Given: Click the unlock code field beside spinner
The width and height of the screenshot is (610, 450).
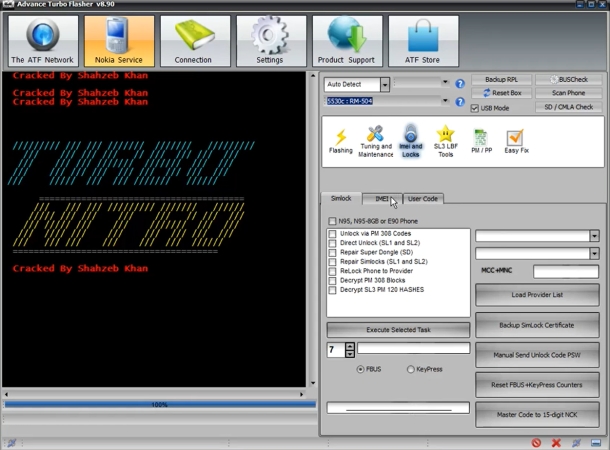Looking at the screenshot, I should pos(414,348).
